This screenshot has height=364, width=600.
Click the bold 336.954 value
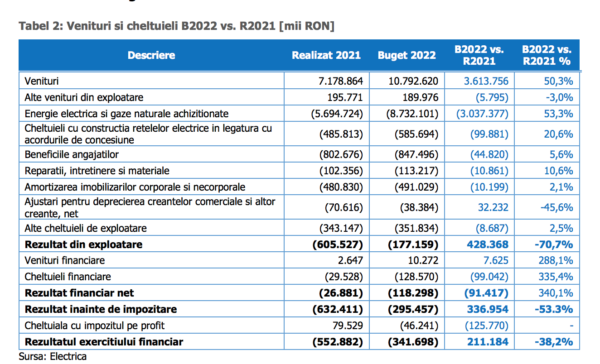(x=488, y=309)
